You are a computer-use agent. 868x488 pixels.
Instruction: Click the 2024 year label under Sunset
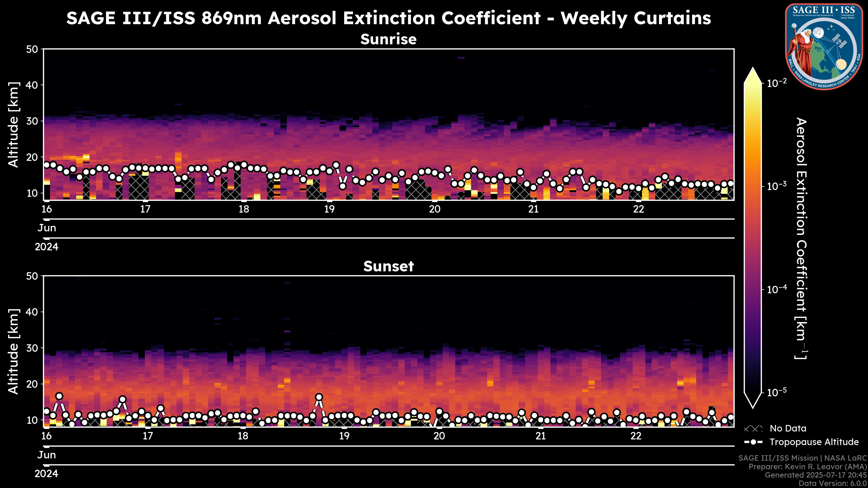47,474
